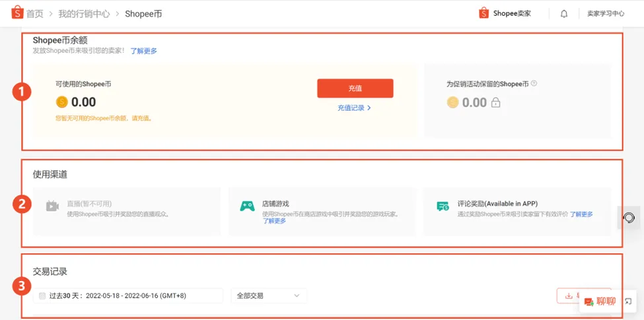Screen dimensions: 644x320
Task: Click the arrow of 全部交易 dropdown
Action: pos(297,296)
